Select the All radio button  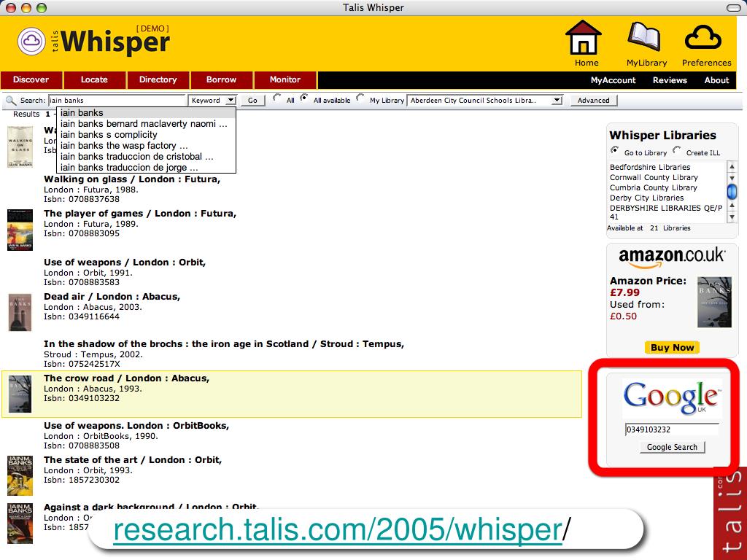[276, 98]
